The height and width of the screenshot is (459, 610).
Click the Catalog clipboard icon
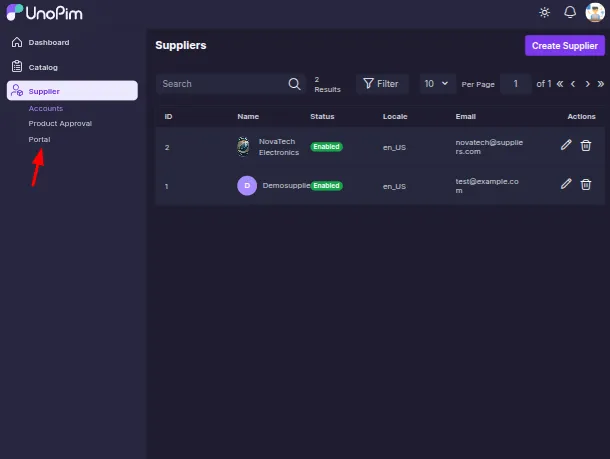pos(17,67)
